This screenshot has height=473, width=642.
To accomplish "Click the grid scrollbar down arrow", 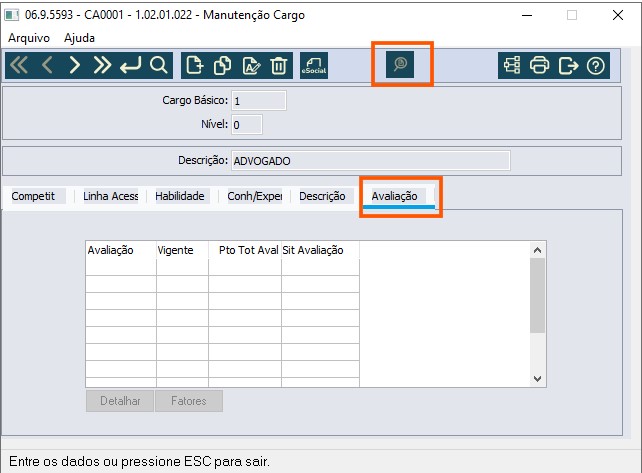I will [538, 379].
